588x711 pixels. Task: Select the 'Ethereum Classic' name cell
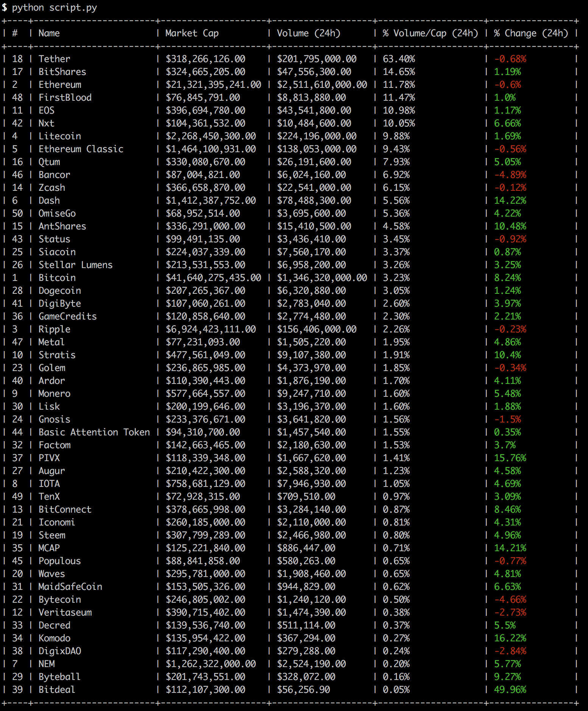pos(81,149)
